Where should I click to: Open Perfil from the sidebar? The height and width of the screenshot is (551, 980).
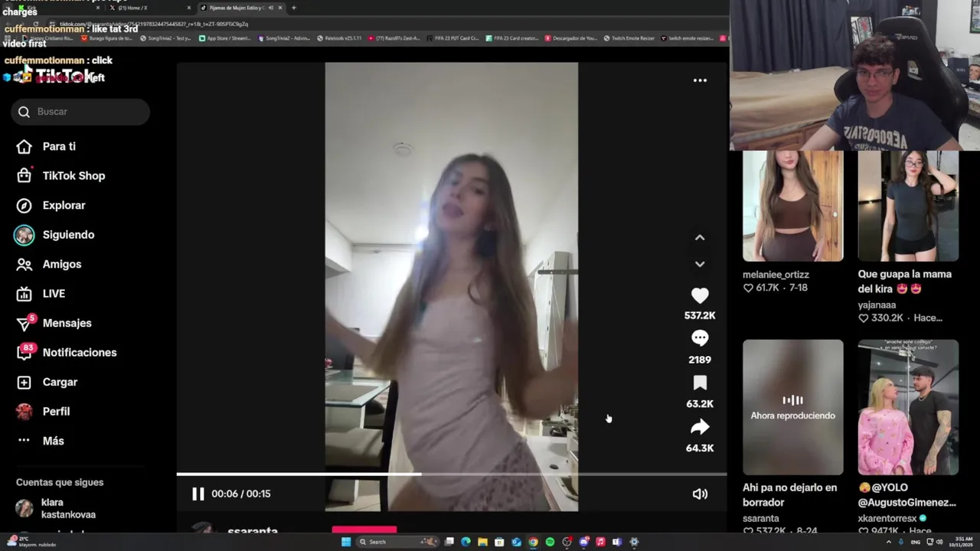pos(44,411)
